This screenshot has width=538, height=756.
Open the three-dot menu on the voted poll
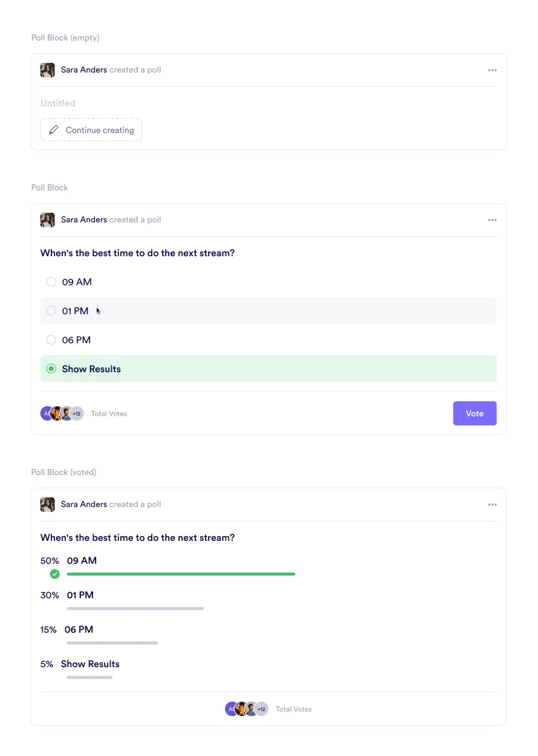[492, 504]
